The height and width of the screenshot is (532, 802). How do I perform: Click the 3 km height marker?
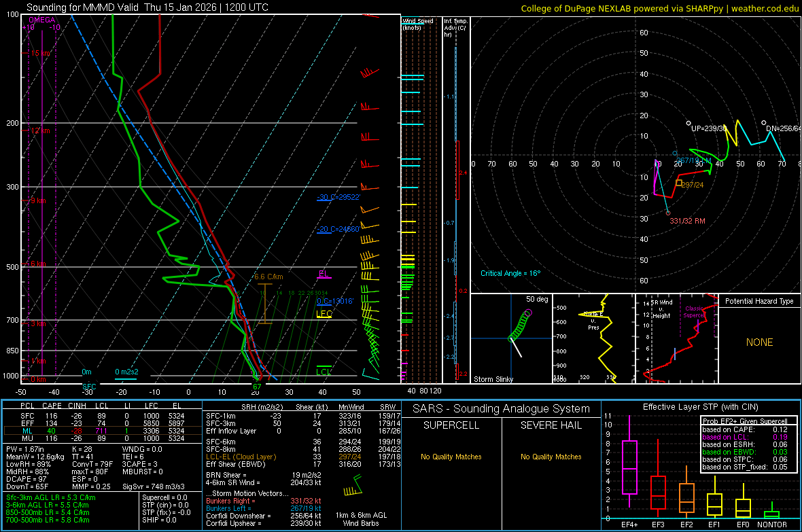(x=38, y=324)
